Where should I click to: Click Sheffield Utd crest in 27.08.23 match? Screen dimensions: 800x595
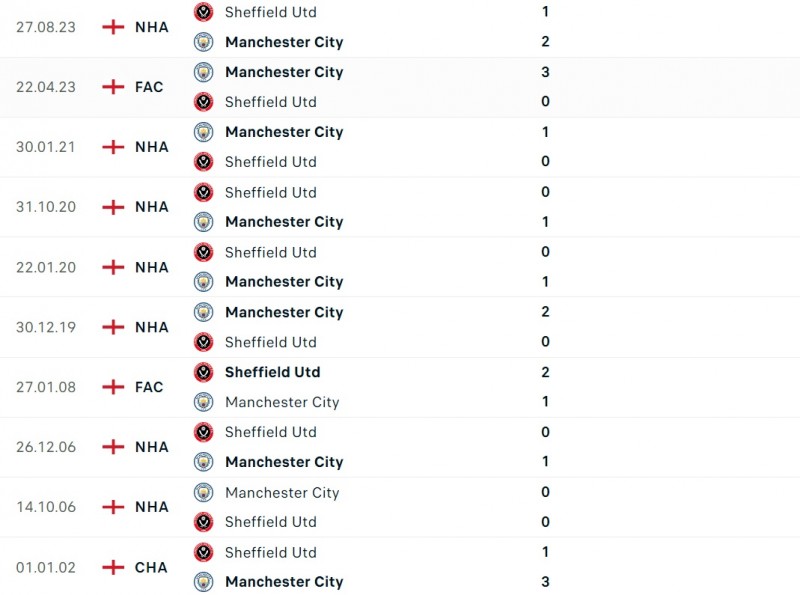[x=204, y=12]
